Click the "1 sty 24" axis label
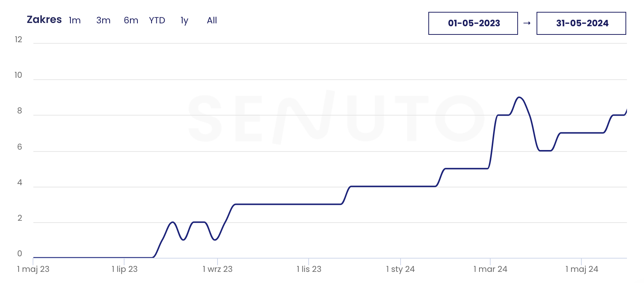 click(401, 269)
